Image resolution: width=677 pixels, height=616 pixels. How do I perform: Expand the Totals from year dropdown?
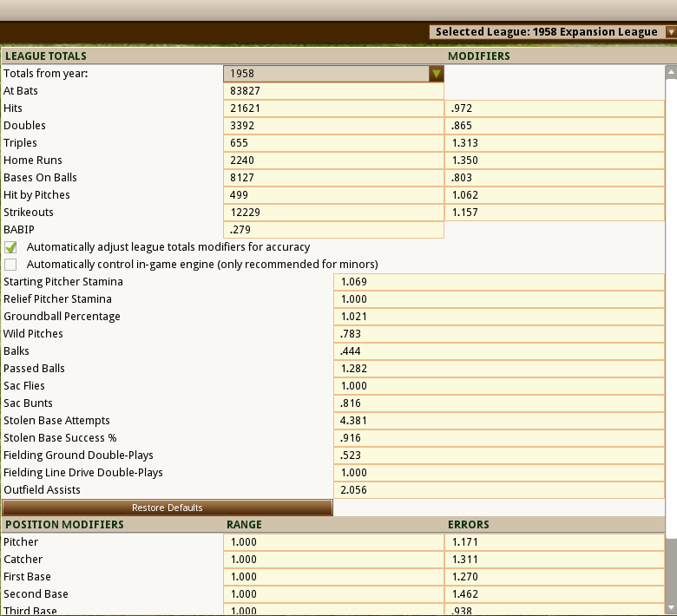tap(333, 74)
